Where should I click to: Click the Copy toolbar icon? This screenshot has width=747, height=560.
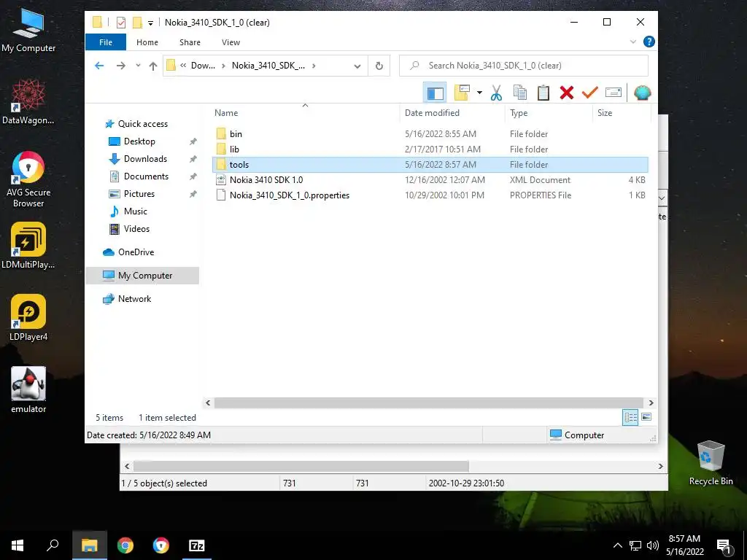tap(519, 93)
